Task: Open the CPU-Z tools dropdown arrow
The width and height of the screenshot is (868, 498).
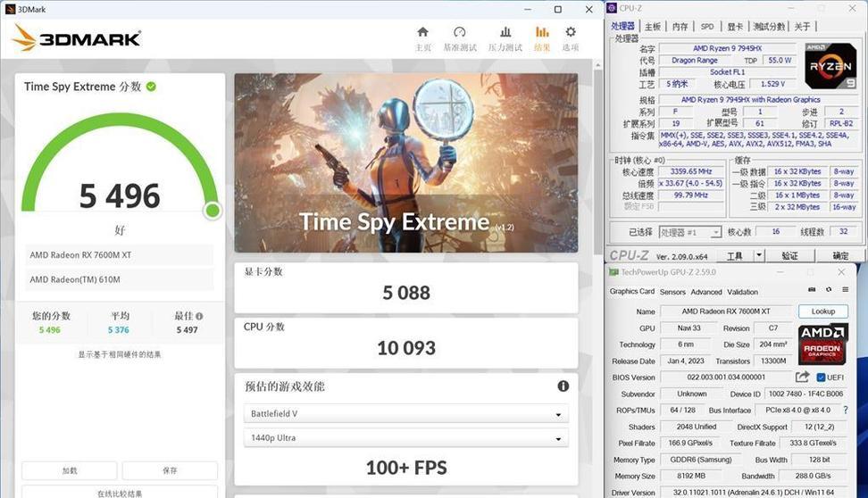Action: point(759,255)
